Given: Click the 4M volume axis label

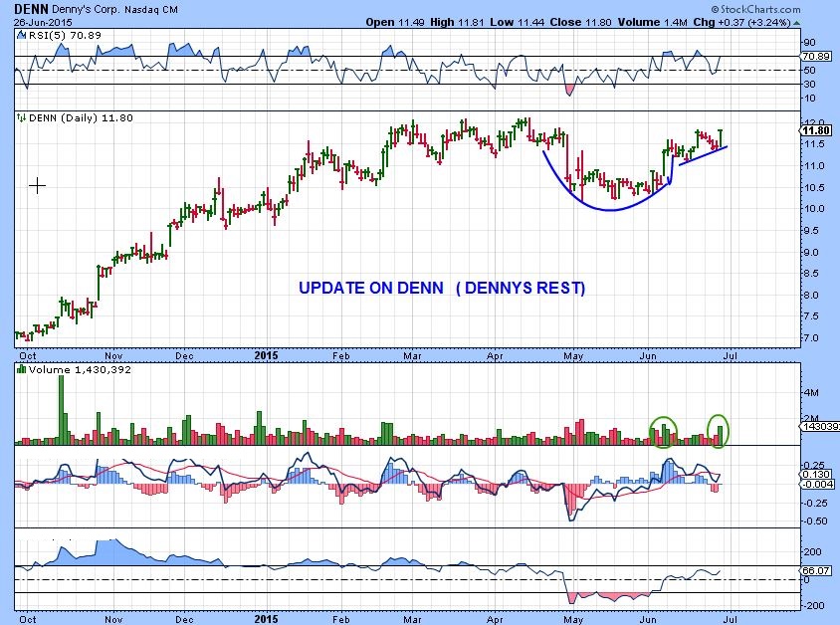Looking at the screenshot, I should pyautogui.click(x=811, y=393).
